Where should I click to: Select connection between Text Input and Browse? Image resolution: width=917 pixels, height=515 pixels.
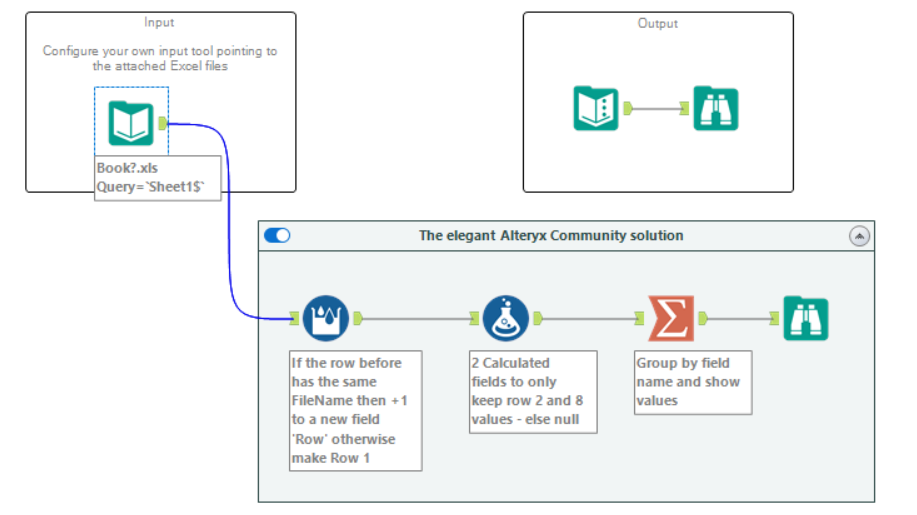656,108
